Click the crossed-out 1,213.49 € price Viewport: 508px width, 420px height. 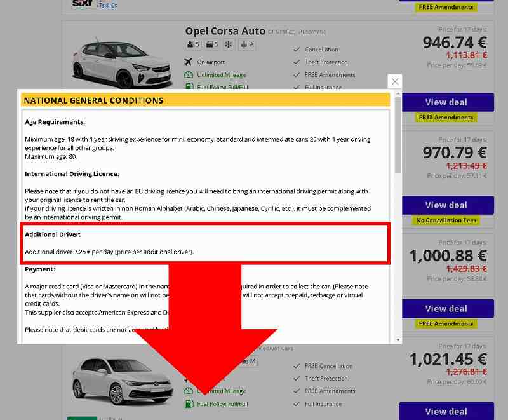(467, 166)
